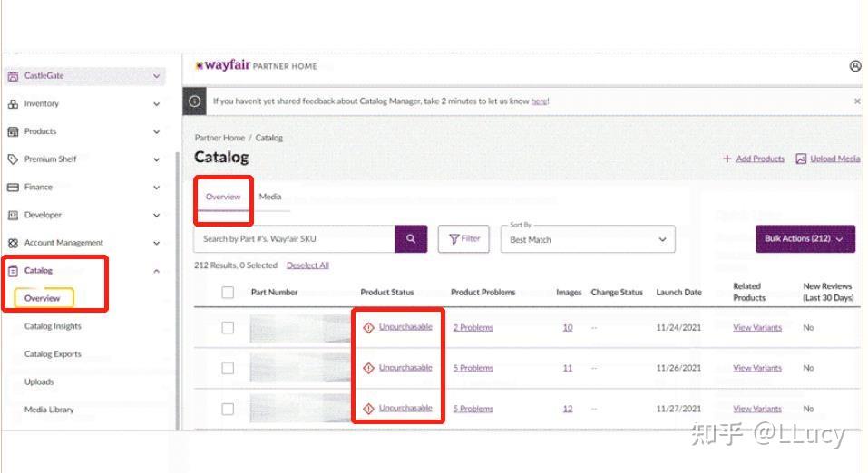Click the Inventory sidebar icon
The width and height of the screenshot is (868, 473).
13,104
